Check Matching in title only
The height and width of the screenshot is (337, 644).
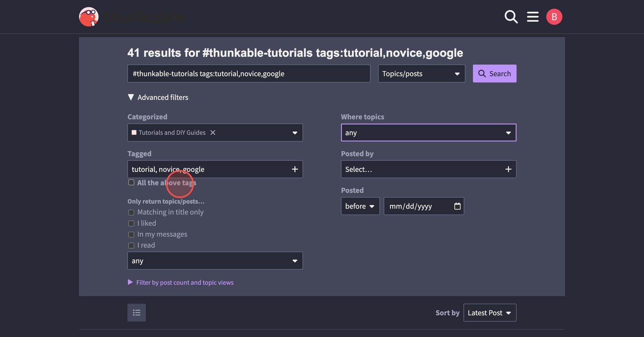(x=131, y=213)
